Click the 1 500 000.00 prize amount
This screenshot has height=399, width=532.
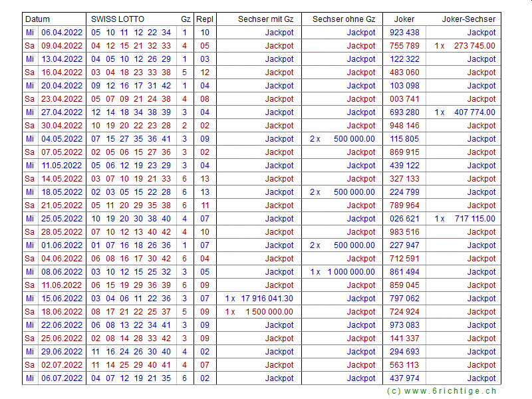[x=269, y=312]
